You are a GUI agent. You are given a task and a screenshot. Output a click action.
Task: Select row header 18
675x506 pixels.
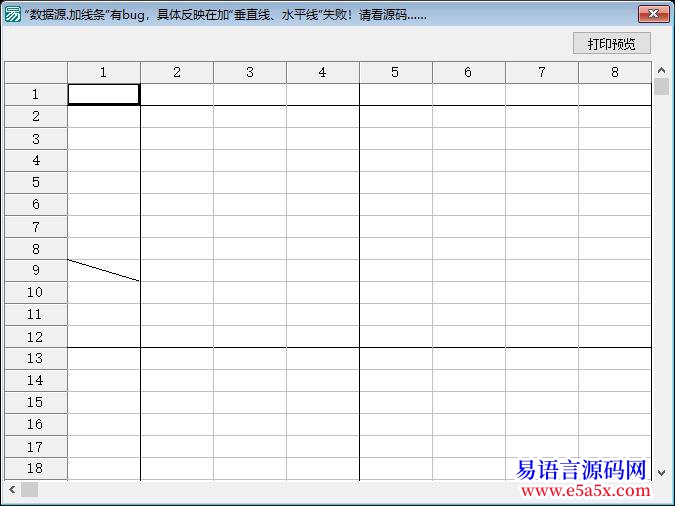(36, 469)
